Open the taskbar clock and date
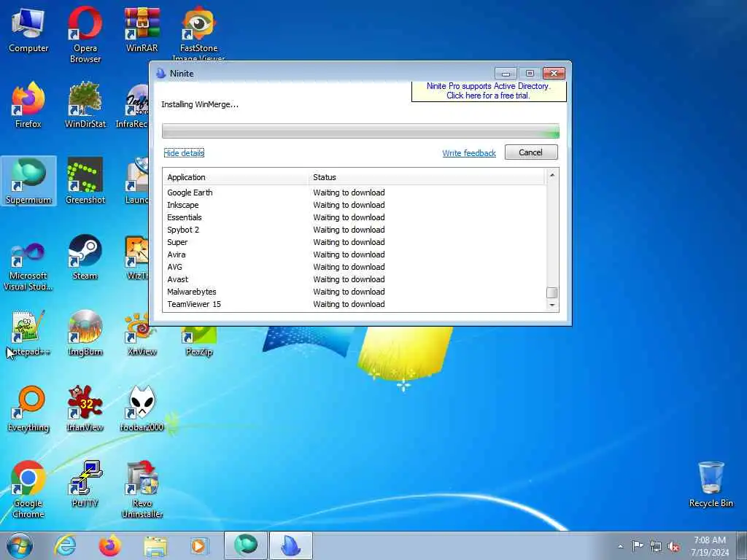Viewport: 747px width, 560px height. [710, 546]
